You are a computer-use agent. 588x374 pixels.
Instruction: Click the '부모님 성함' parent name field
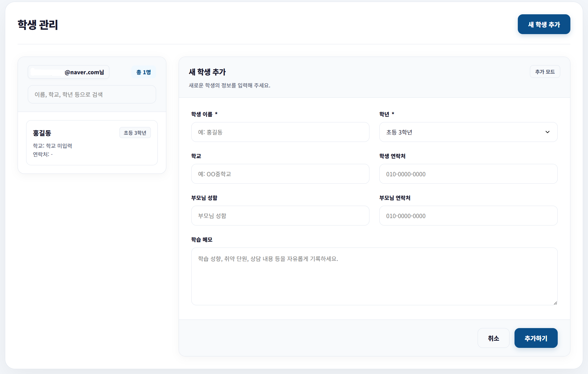point(280,216)
